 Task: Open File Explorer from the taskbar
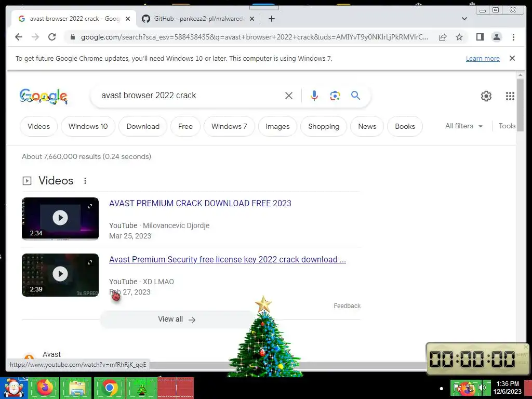pyautogui.click(x=76, y=388)
